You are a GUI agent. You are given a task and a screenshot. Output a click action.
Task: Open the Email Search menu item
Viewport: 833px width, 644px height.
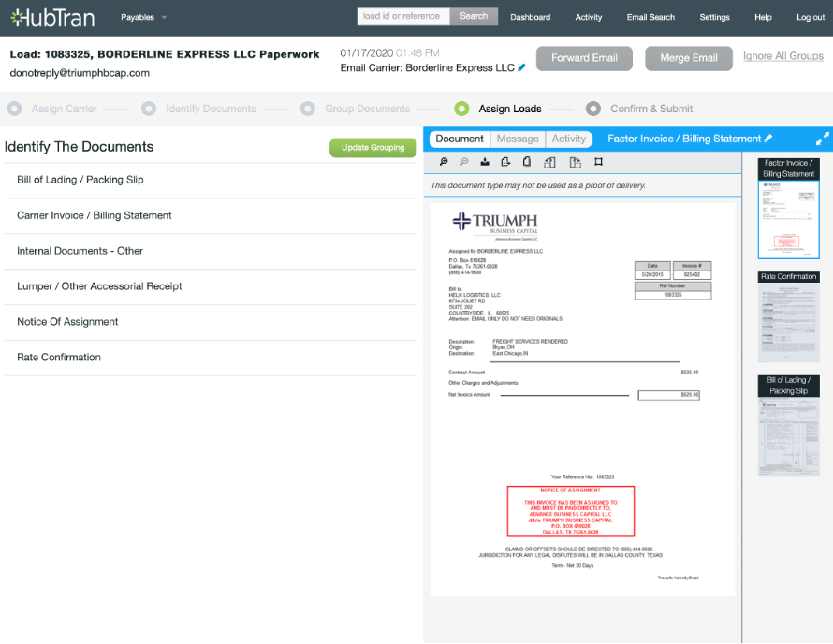(650, 17)
